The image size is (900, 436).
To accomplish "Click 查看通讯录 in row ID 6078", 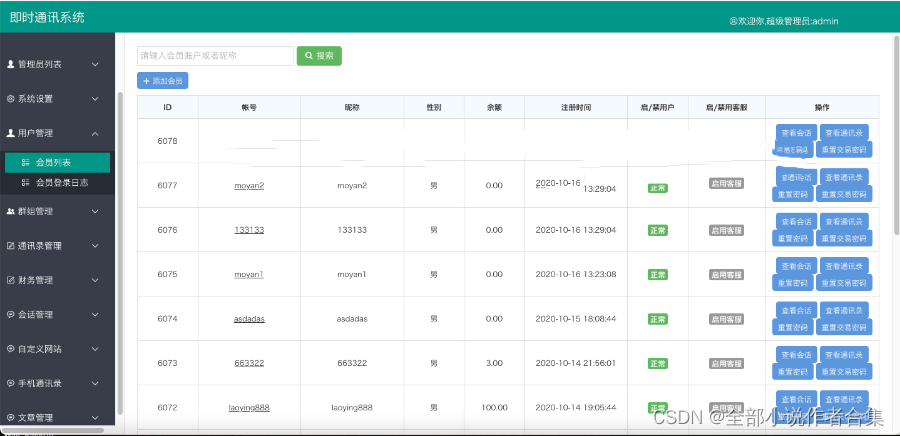I will coord(844,133).
